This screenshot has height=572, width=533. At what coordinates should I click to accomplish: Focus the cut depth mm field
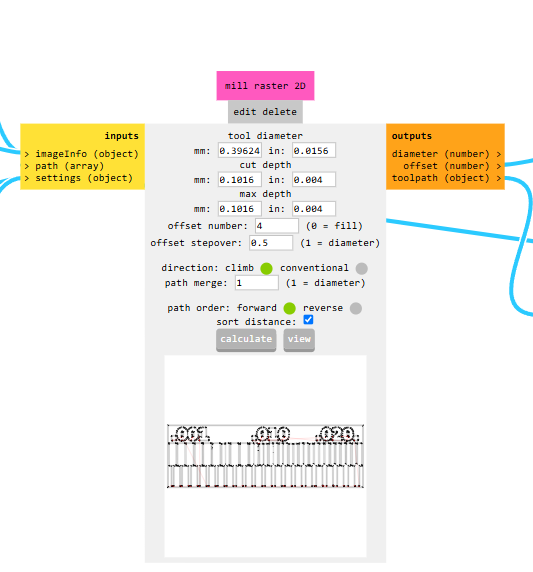point(240,180)
